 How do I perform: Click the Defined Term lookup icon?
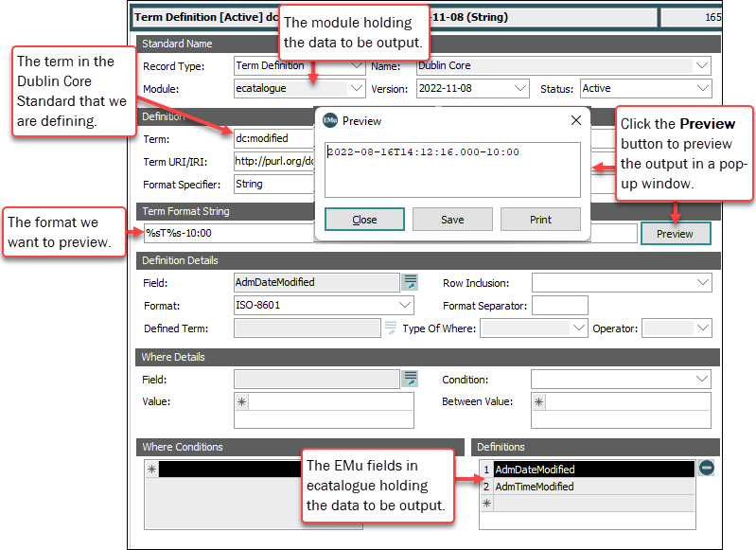click(391, 328)
